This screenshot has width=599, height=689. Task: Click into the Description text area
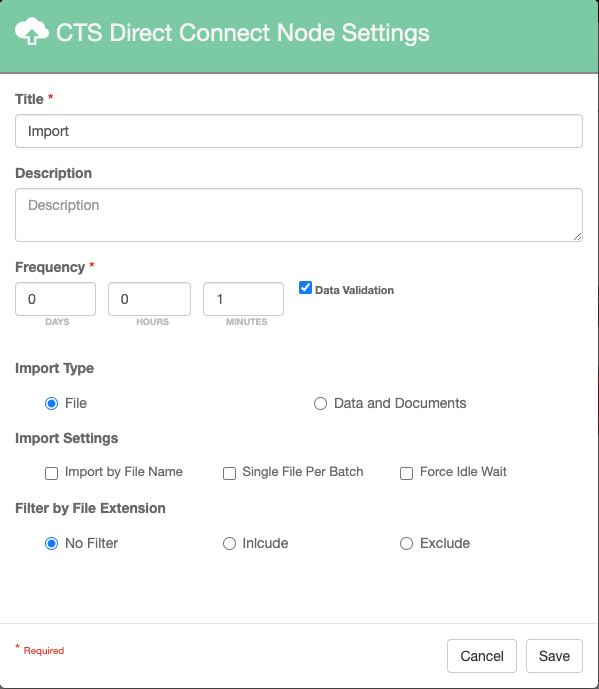299,215
